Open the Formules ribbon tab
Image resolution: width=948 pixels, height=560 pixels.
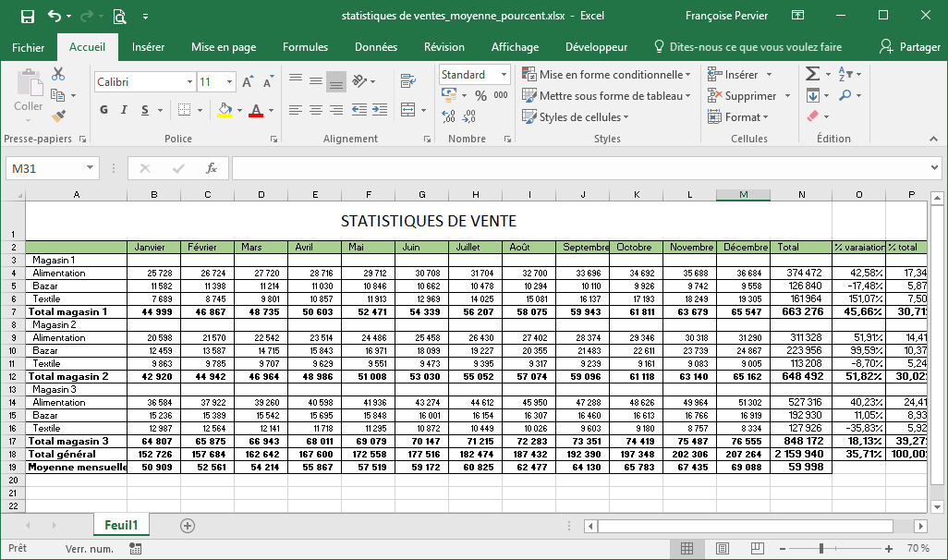305,47
